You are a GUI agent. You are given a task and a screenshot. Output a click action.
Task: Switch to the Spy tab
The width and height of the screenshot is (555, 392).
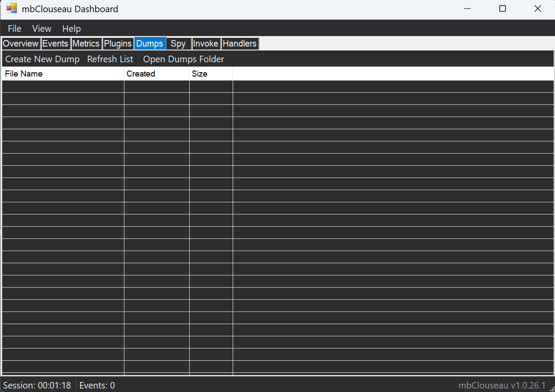178,44
